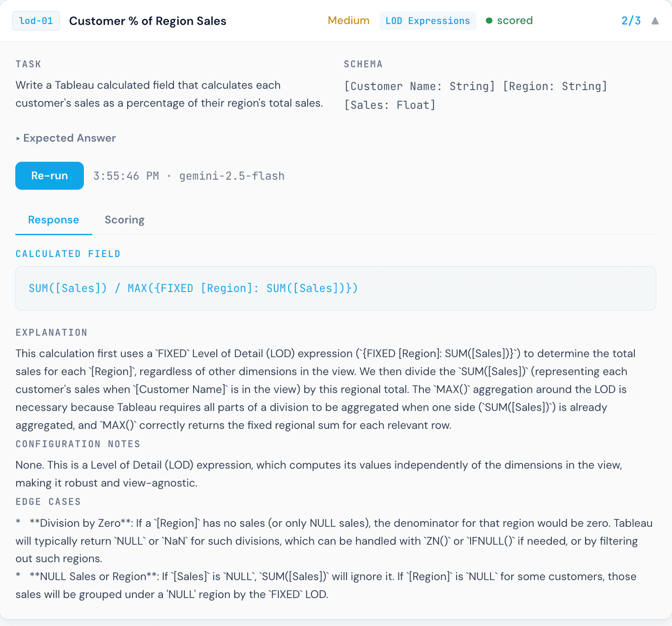Select the Response tab

pyautogui.click(x=53, y=220)
